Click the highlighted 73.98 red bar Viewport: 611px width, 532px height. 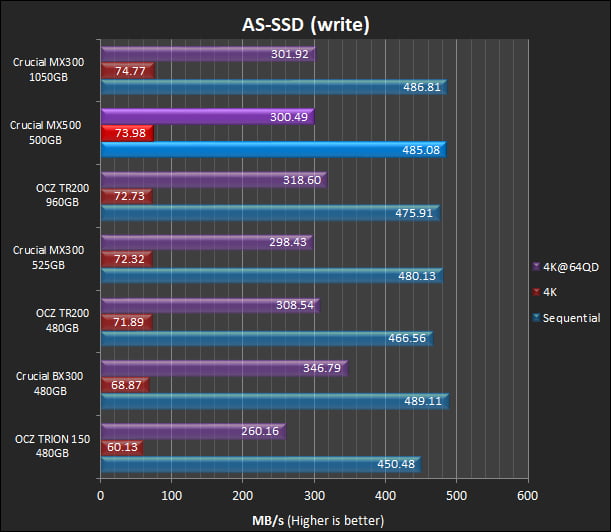coord(127,133)
